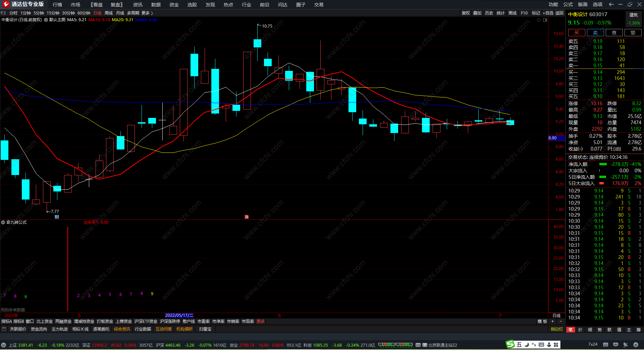Switch to the 30分钟 period
This screenshot has width=644, height=350.
(x=68, y=13)
